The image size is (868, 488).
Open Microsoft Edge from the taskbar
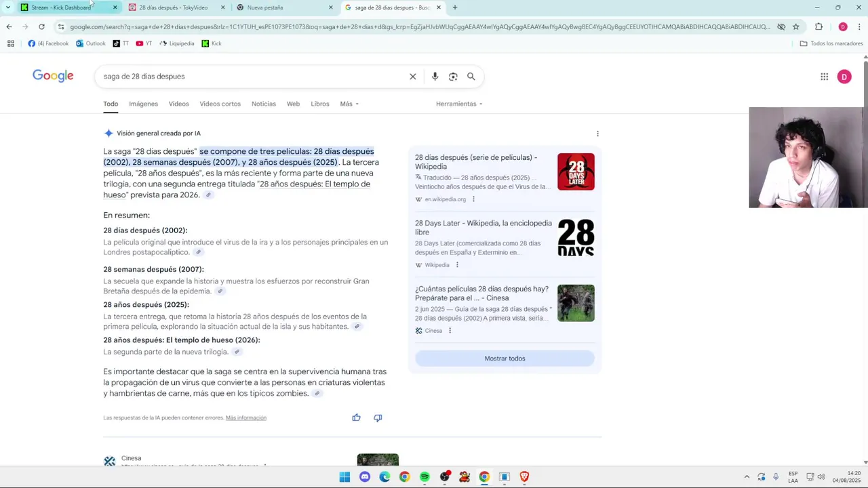point(384,476)
